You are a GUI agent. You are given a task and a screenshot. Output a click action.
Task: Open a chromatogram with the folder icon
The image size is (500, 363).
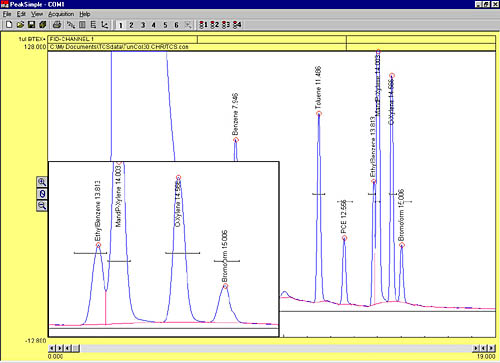coord(20,25)
